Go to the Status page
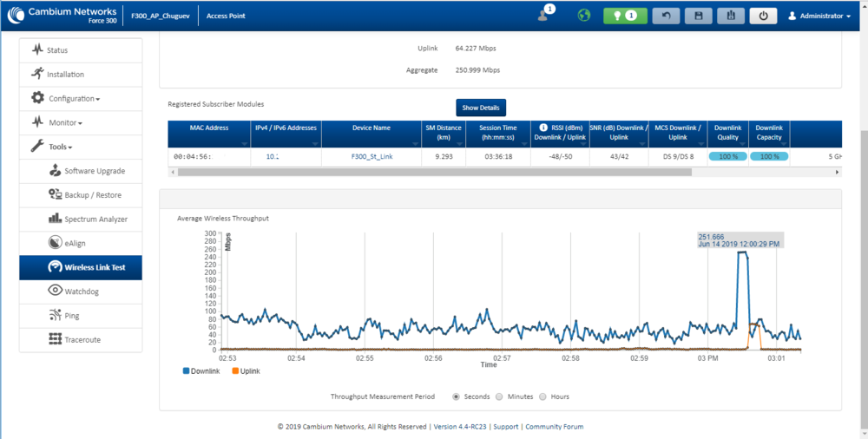 click(x=56, y=50)
